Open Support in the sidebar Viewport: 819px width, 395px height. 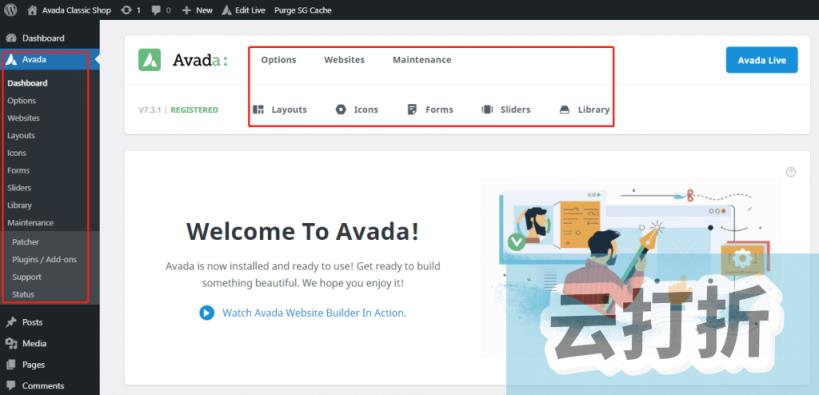27,277
